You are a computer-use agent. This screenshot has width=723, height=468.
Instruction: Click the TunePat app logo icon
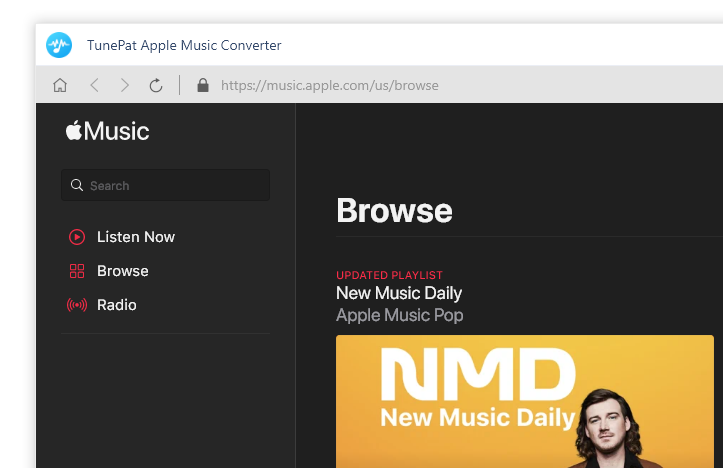[x=59, y=45]
